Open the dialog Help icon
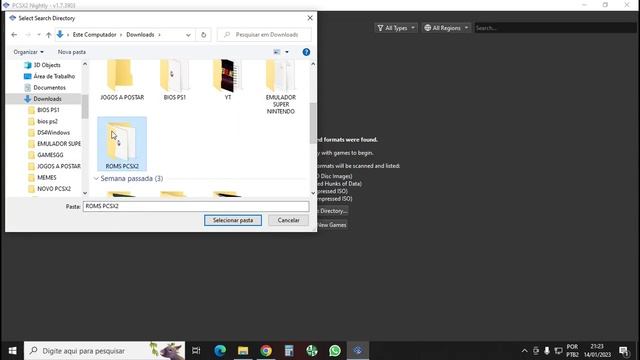 pyautogui.click(x=306, y=52)
